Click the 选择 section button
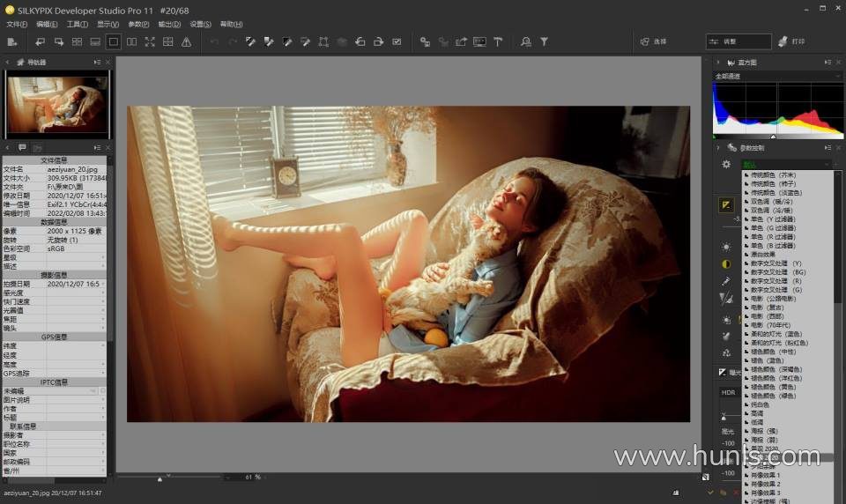This screenshot has height=504, width=846. click(654, 41)
